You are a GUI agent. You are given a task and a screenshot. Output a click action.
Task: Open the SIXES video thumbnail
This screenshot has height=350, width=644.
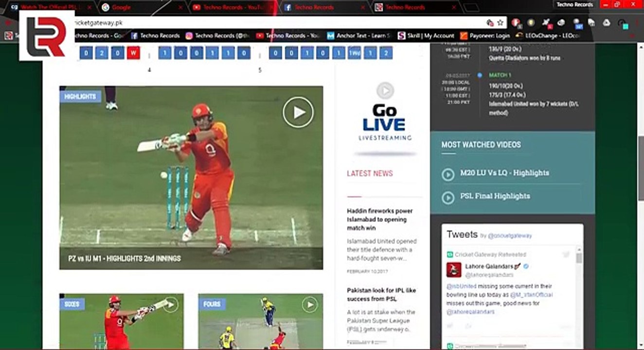122,321
